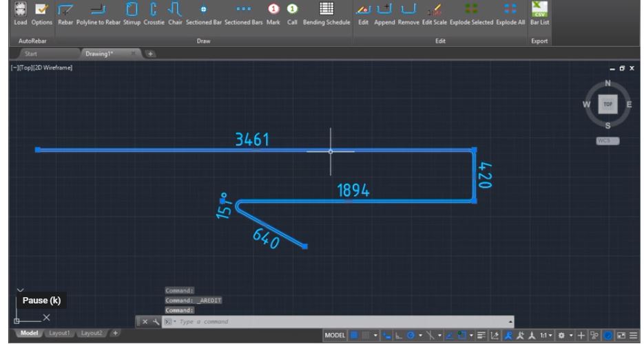Pick the Chair rebar tool
This screenshot has height=344, width=644.
click(x=175, y=13)
